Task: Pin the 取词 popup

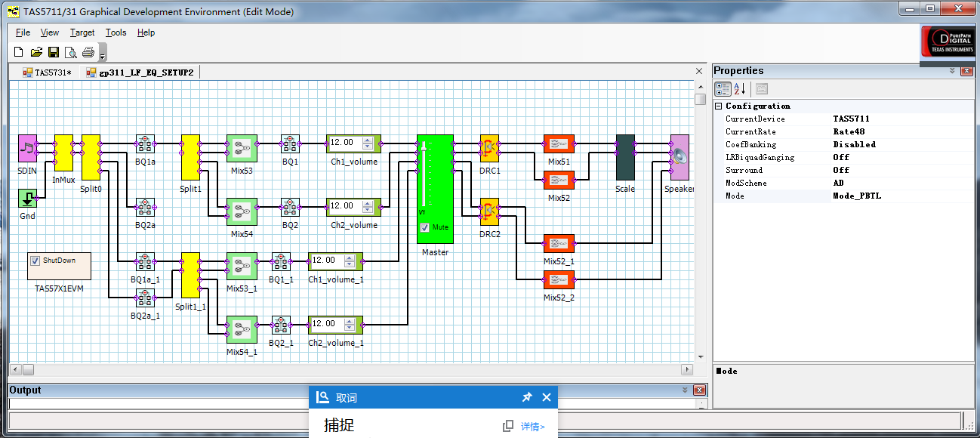Action: click(x=527, y=397)
